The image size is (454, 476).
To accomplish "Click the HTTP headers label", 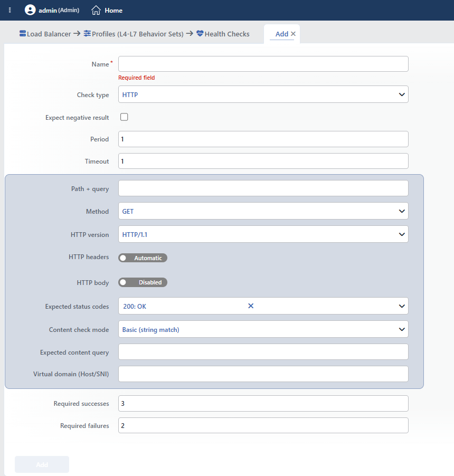I will [x=89, y=257].
